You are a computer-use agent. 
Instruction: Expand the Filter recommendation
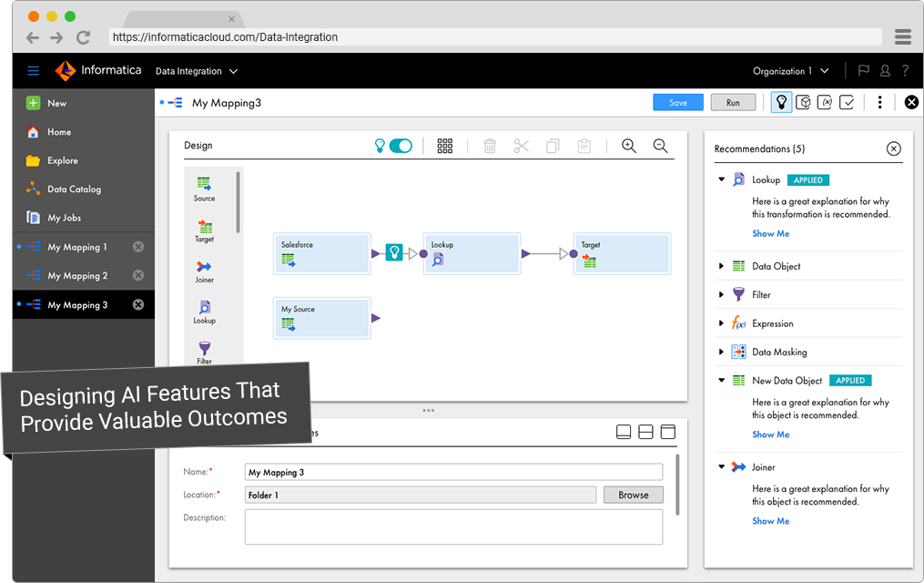tap(721, 294)
